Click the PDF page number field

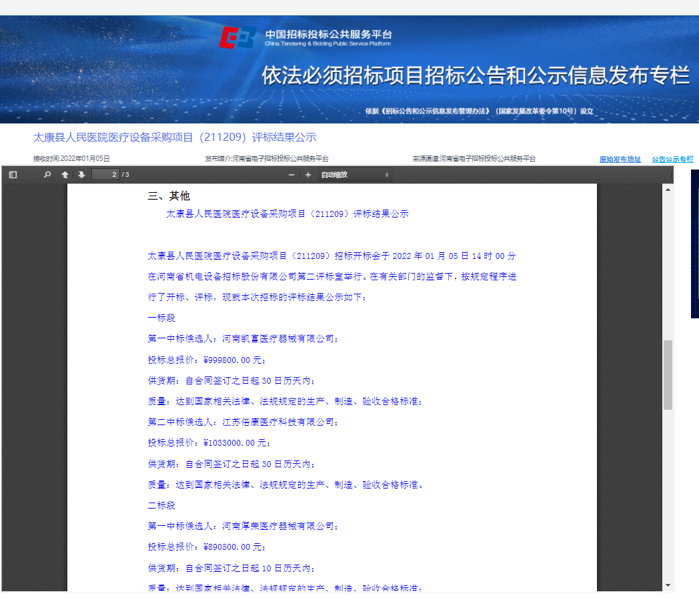(105, 175)
